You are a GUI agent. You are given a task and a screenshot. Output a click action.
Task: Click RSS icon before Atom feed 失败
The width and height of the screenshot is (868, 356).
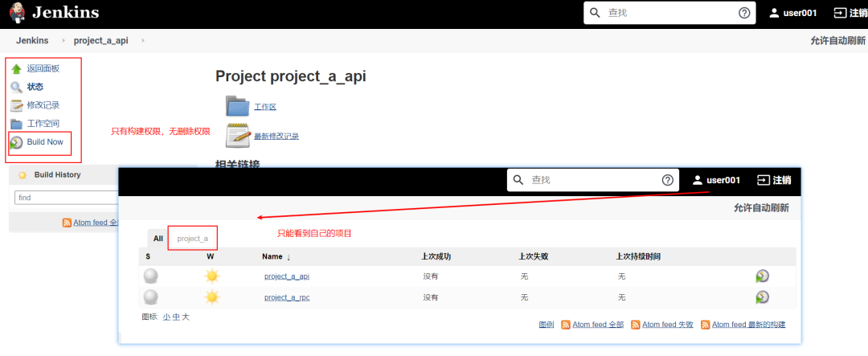(636, 325)
